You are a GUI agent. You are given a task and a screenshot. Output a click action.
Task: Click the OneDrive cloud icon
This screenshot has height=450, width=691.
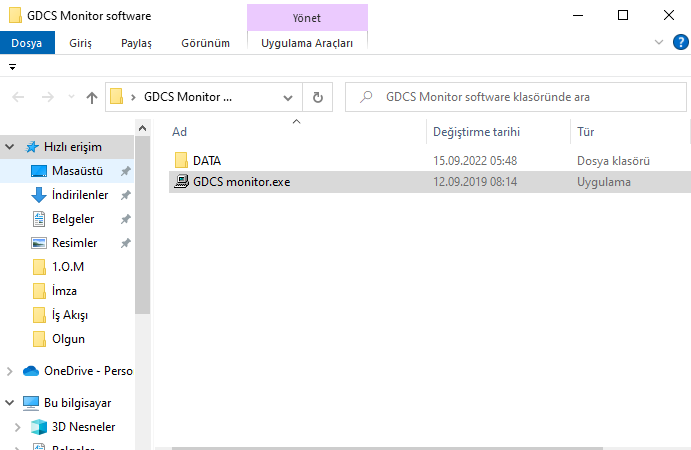[30, 371]
